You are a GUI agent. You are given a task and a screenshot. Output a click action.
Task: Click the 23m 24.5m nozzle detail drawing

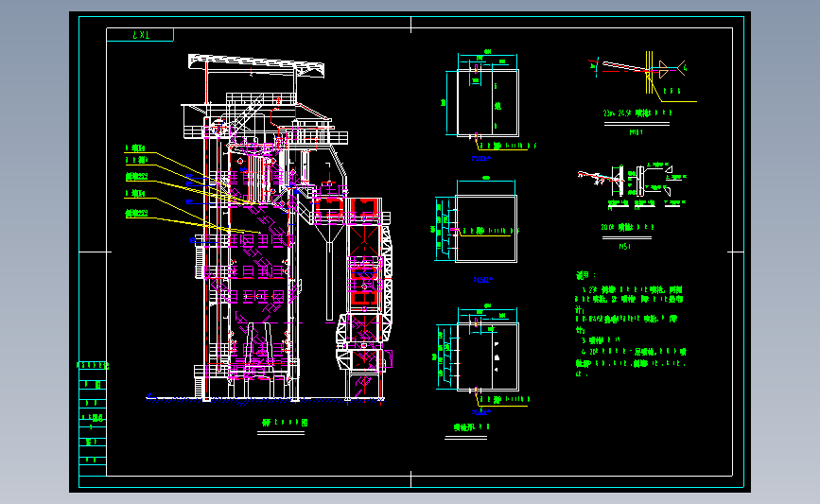point(643,76)
